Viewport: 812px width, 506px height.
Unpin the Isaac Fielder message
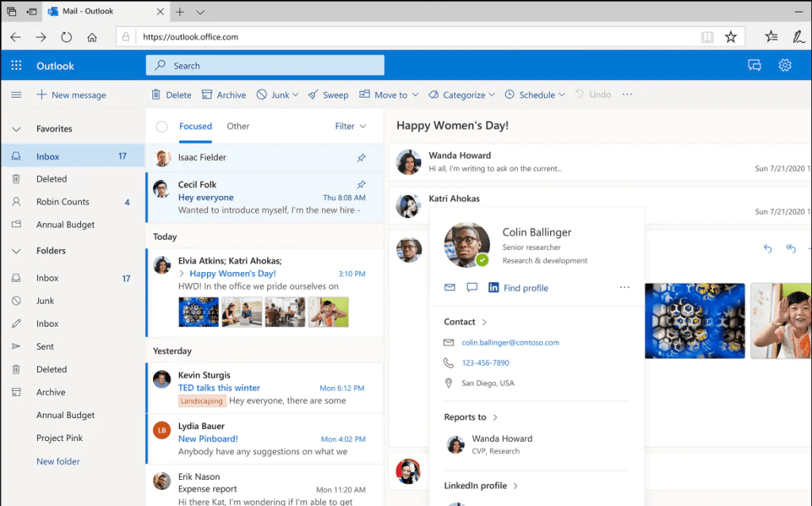pyautogui.click(x=361, y=158)
